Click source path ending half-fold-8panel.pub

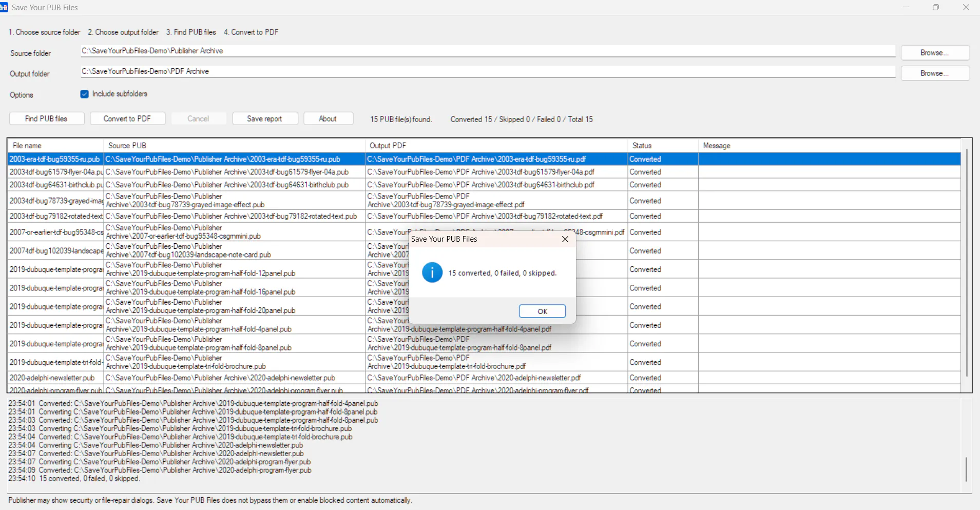234,343
